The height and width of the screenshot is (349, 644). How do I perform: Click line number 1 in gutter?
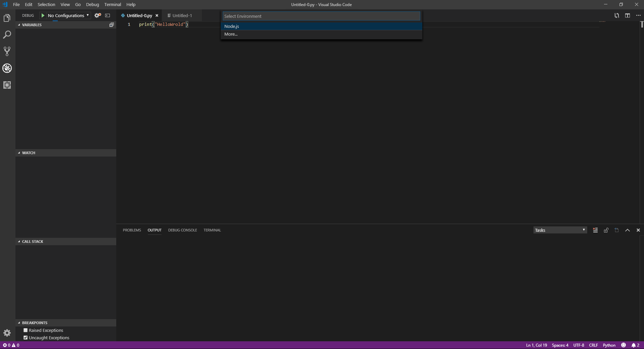click(x=129, y=24)
